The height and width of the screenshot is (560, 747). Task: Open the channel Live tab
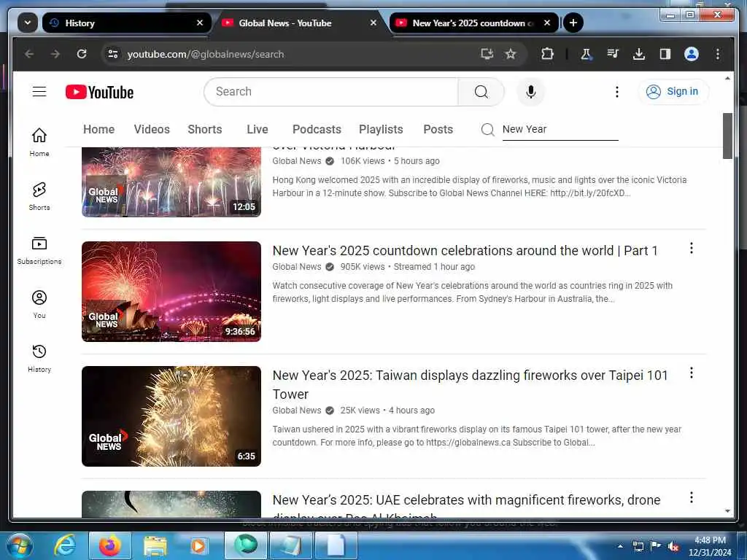pyautogui.click(x=258, y=130)
